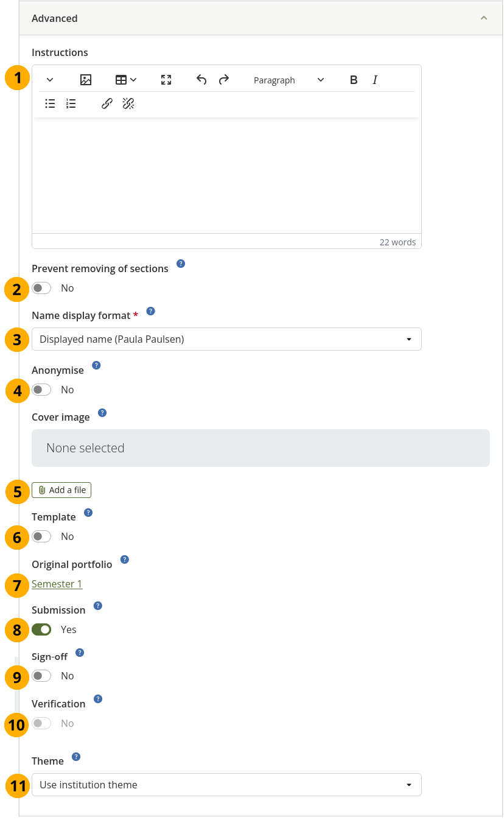Image resolution: width=504 pixels, height=820 pixels.
Task: Click the insert image icon in editor
Action: tap(86, 80)
